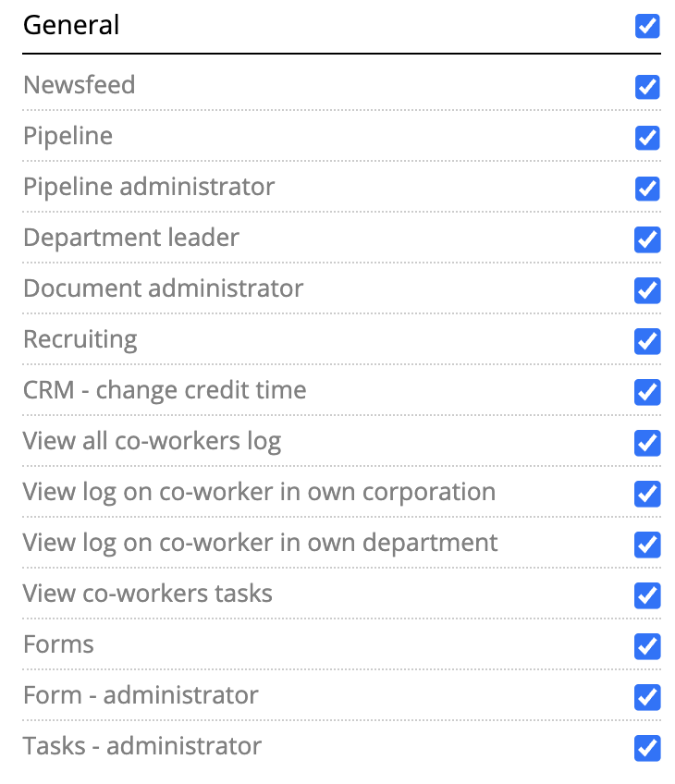The height and width of the screenshot is (784, 675).
Task: Uncheck View log on co-worker in own department
Action: coord(647,545)
